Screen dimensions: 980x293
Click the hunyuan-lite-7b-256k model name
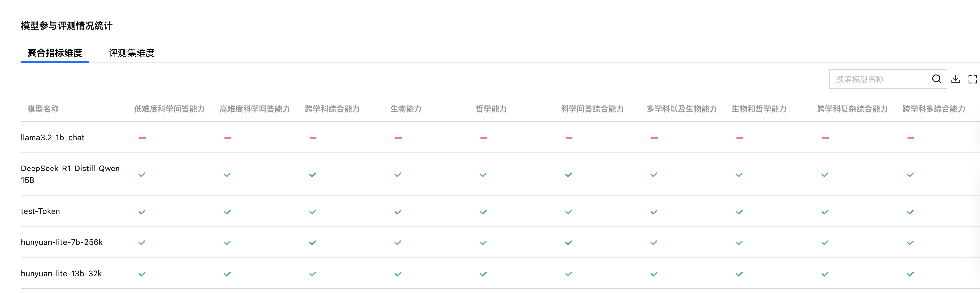coord(62,242)
